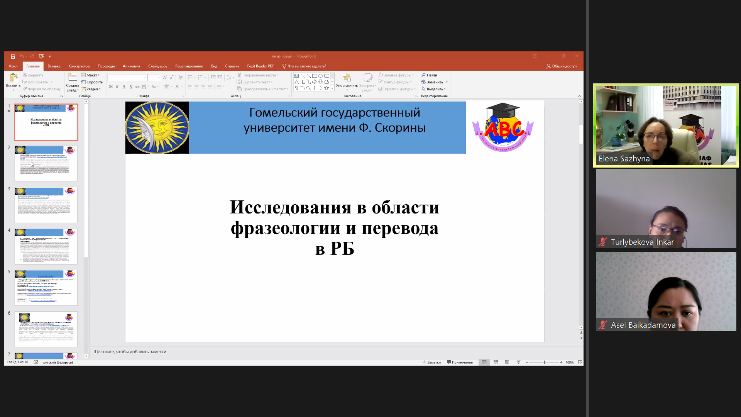Expand the Select dropdown in editing group
The height and width of the screenshot is (417, 741).
point(431,88)
